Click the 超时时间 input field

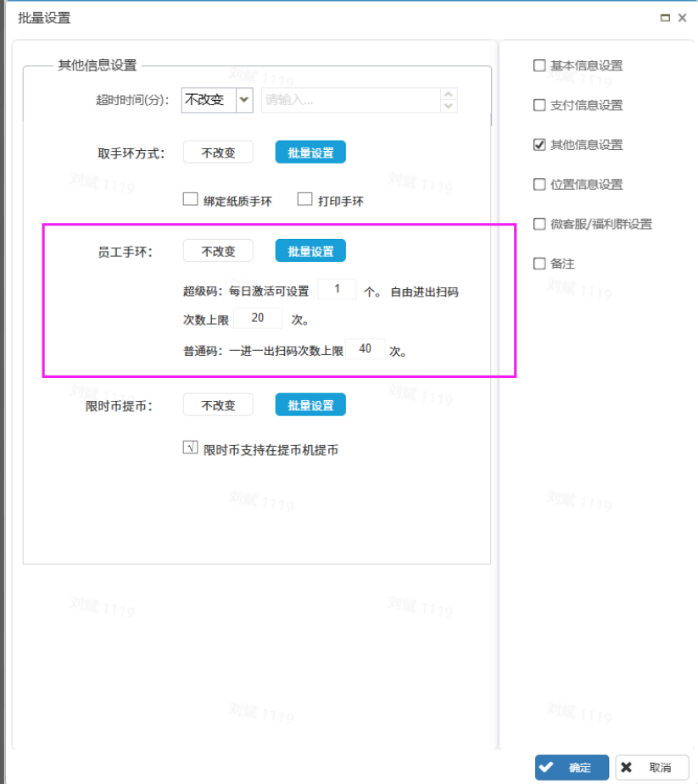350,100
